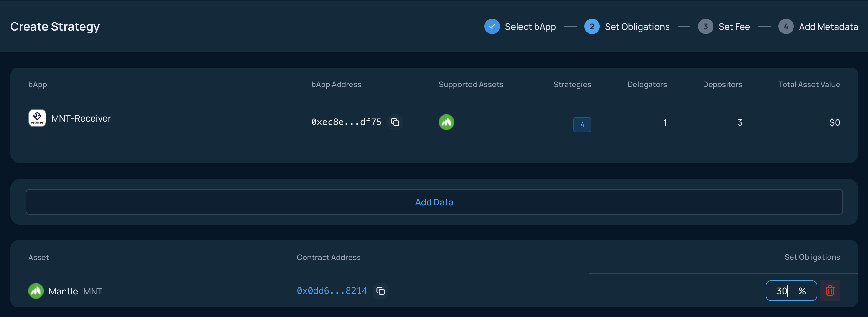The height and width of the screenshot is (317, 868).
Task: Click the Set Obligations column header
Action: tap(812, 257)
